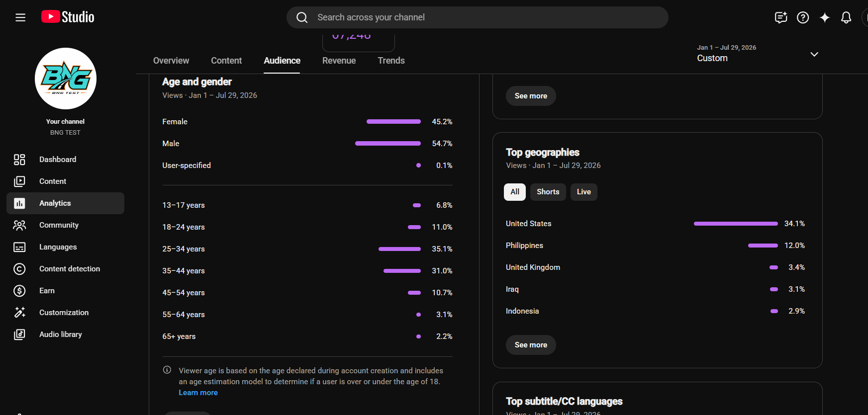The height and width of the screenshot is (415, 868).
Task: Click the Age and gender heading
Action: click(x=197, y=82)
